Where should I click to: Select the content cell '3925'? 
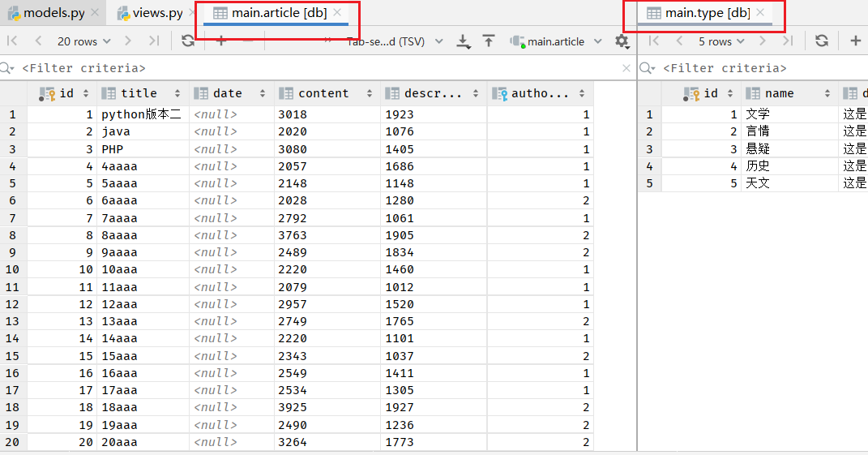point(327,407)
